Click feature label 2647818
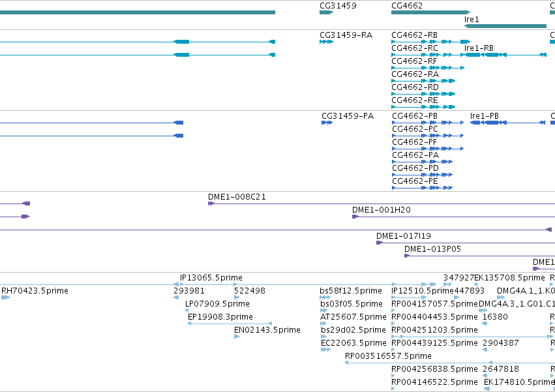This screenshot has width=555, height=392. click(500, 369)
